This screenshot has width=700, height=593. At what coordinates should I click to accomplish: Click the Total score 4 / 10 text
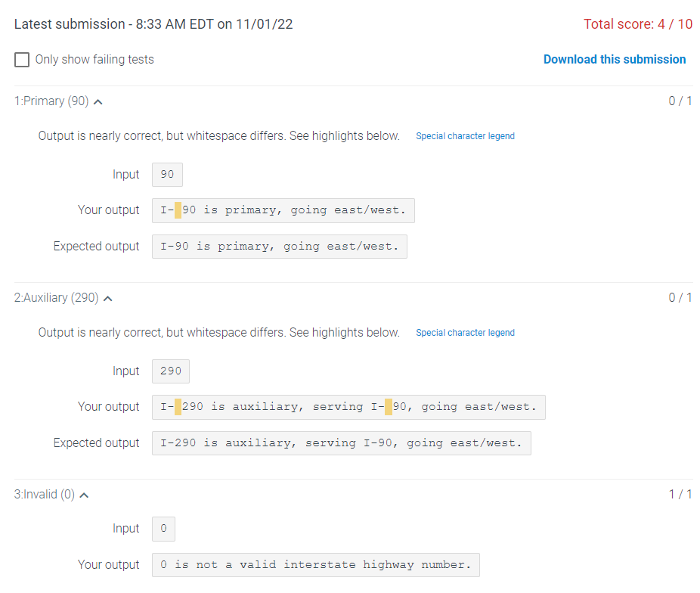point(638,24)
